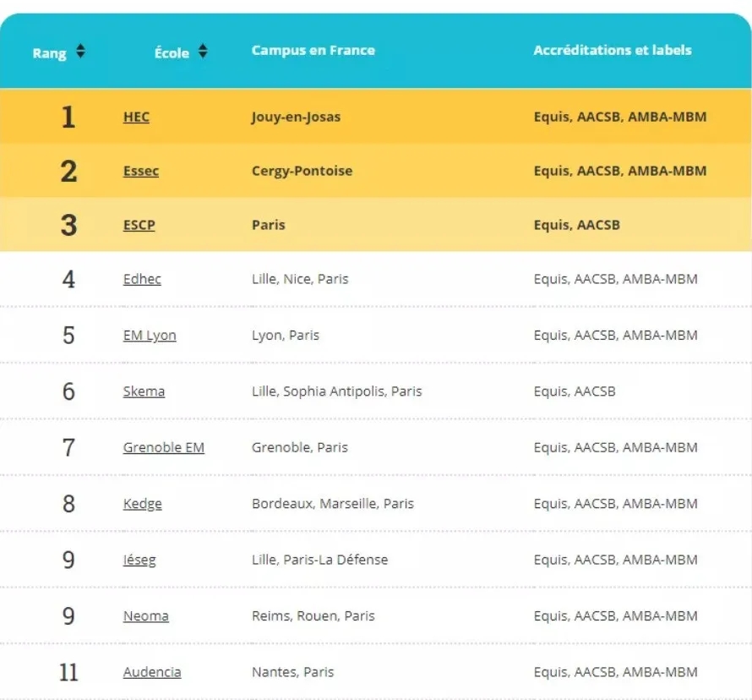Select the rank 1 number cell
The image size is (752, 700).
coord(68,117)
